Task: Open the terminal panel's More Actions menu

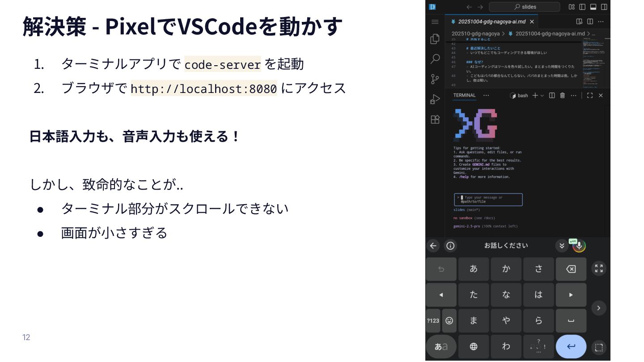Action: [573, 96]
